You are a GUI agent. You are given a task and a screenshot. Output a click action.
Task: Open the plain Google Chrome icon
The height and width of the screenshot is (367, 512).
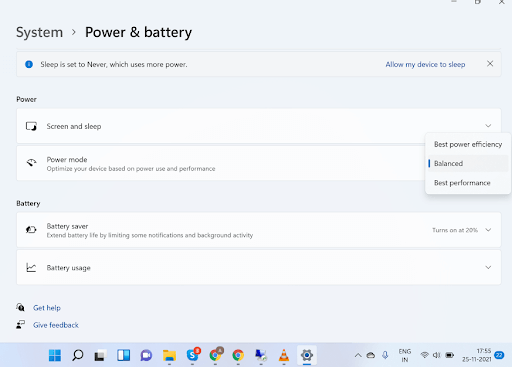point(238,355)
